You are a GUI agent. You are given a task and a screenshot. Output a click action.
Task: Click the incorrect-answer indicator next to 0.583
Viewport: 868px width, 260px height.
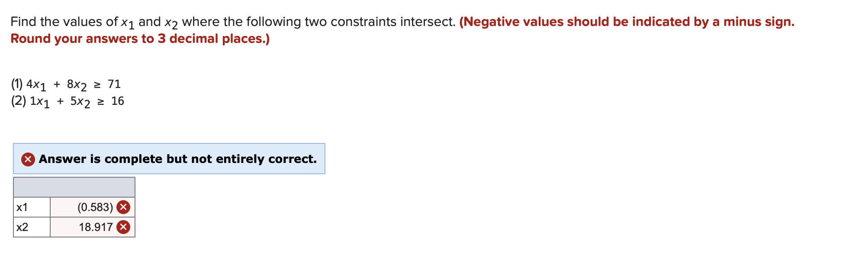(x=125, y=207)
